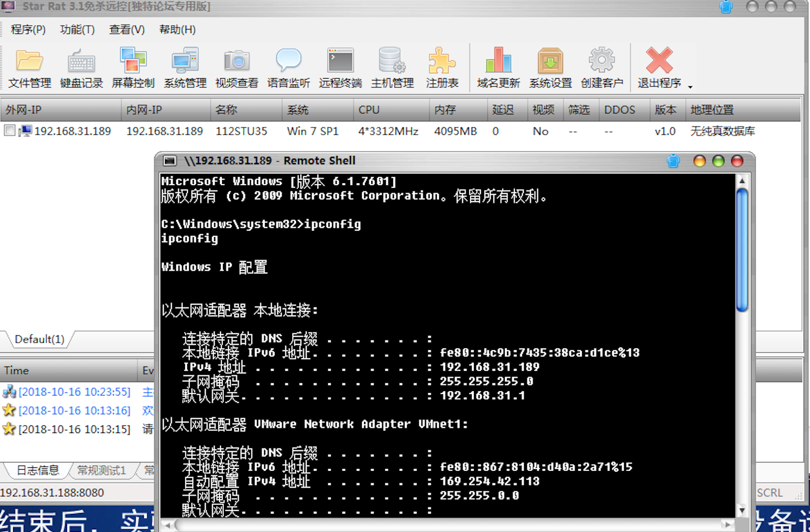Open the 视频查看 webcam viewer
This screenshot has width=810, height=532.
coord(237,68)
